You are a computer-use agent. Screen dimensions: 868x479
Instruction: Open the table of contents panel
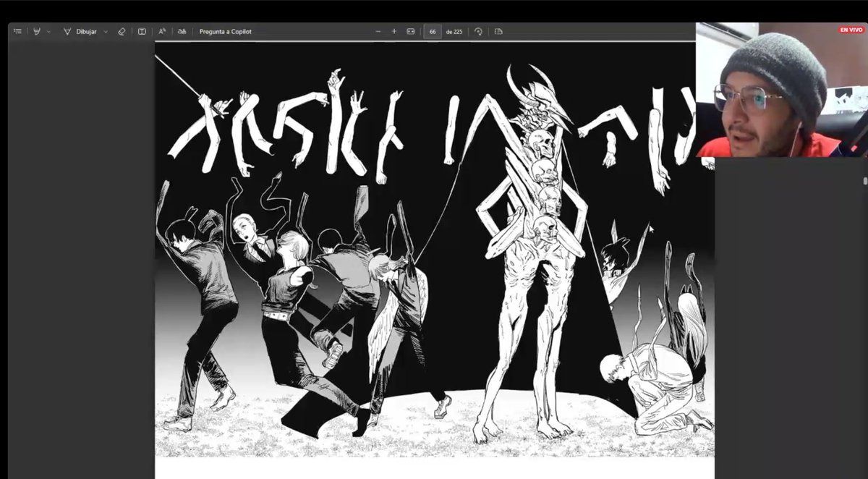[x=17, y=31]
